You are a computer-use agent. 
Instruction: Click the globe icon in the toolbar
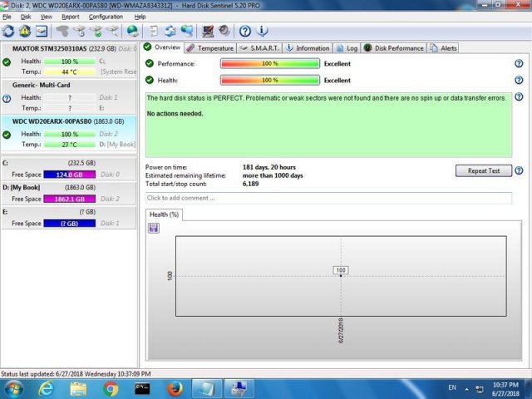tap(132, 32)
